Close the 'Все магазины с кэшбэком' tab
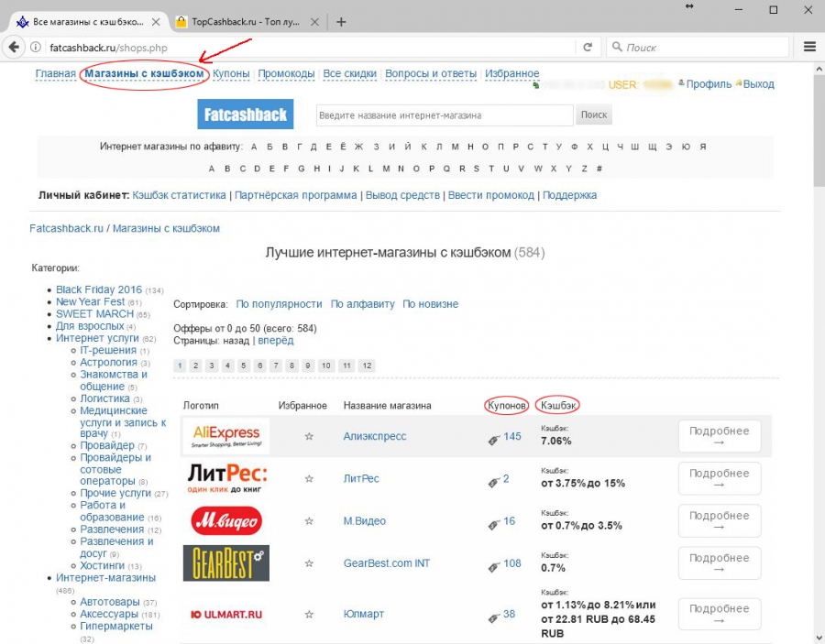 coord(156,22)
